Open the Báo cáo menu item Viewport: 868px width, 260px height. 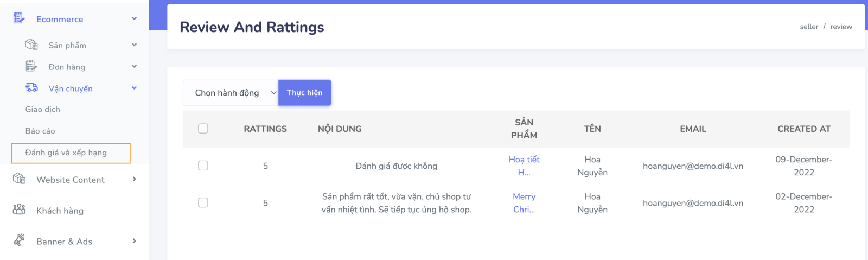pyautogui.click(x=40, y=131)
